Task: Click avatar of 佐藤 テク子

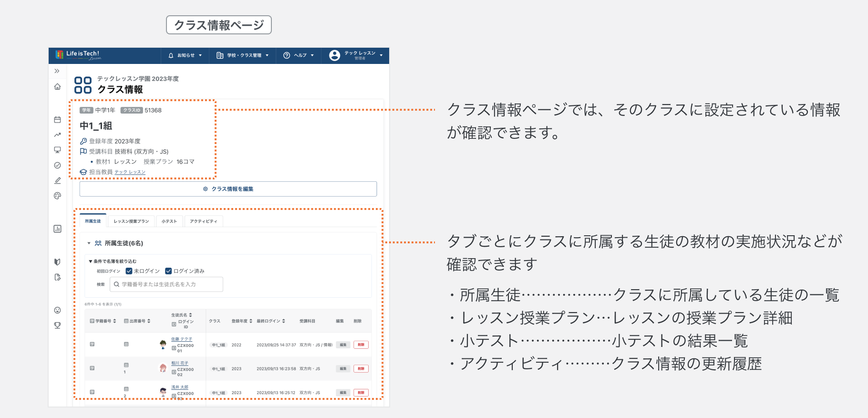Action: click(163, 345)
